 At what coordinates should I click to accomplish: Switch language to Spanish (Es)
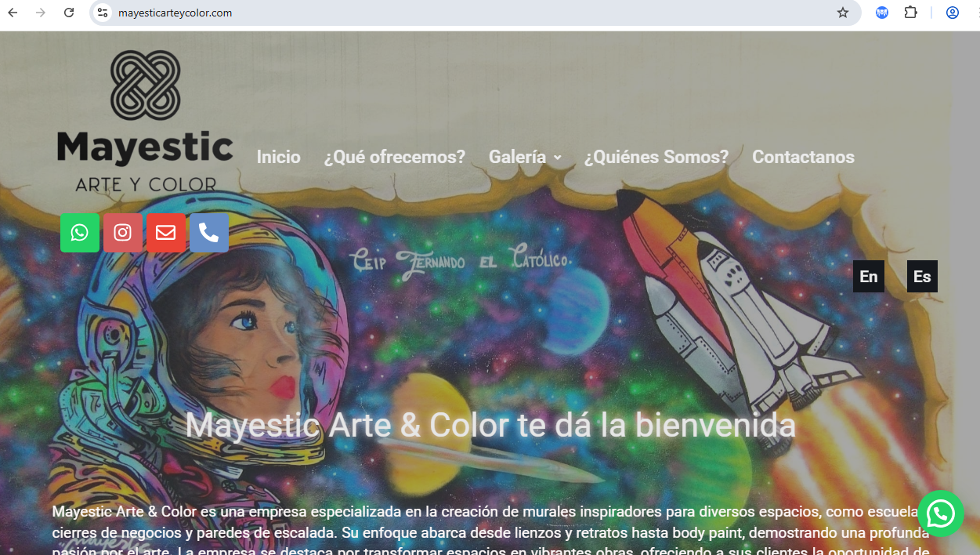[922, 277]
